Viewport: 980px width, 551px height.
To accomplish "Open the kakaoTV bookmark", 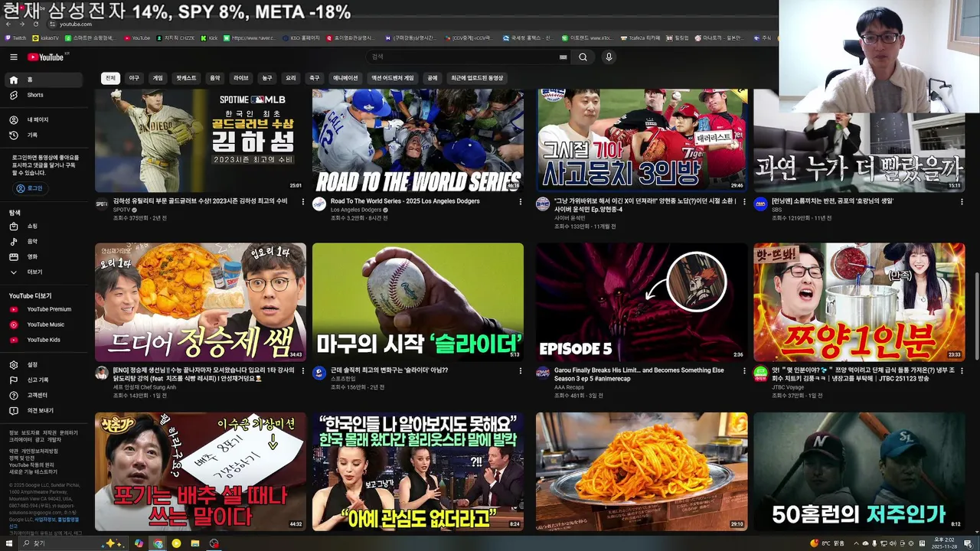I will [x=46, y=37].
